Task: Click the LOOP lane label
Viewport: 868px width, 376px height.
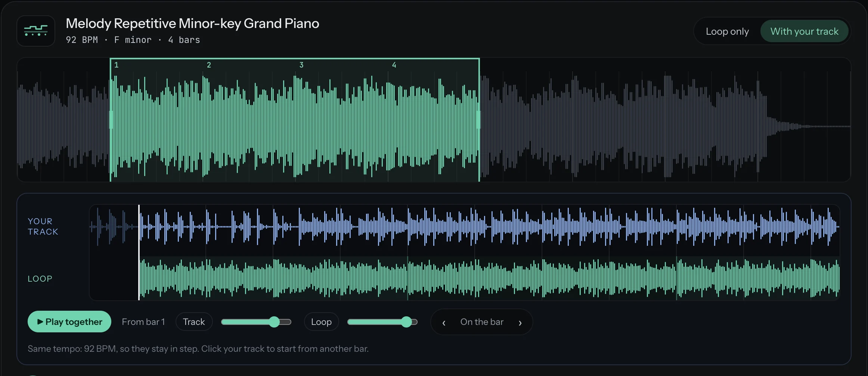Action: 40,279
